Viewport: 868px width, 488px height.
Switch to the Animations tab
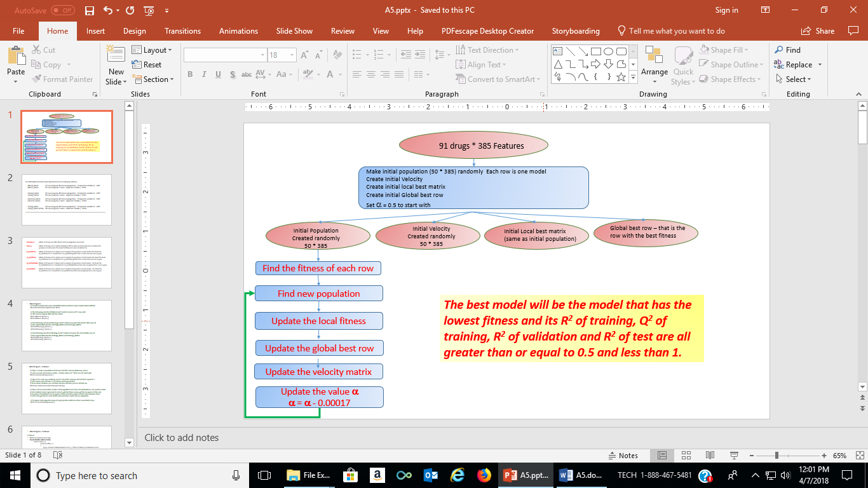(238, 31)
